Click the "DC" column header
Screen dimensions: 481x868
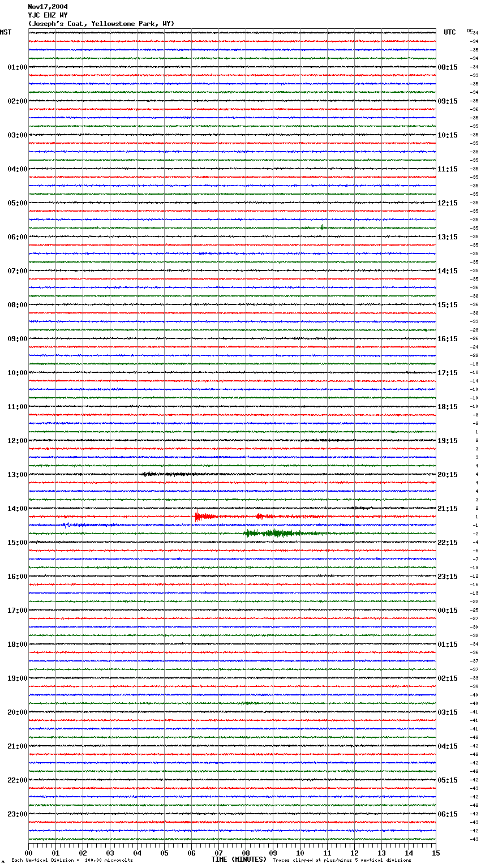click(x=470, y=31)
